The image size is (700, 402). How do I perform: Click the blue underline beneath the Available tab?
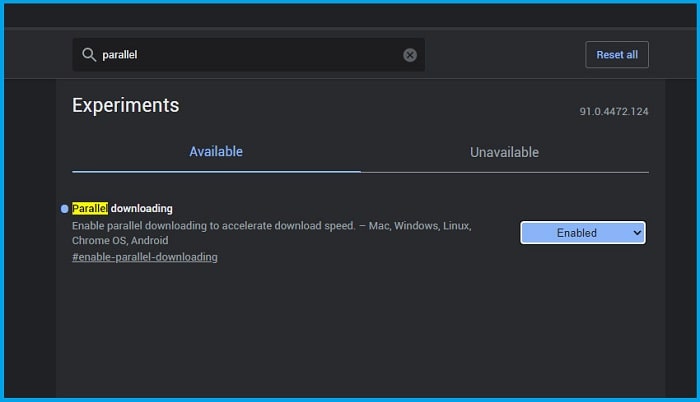pos(216,171)
